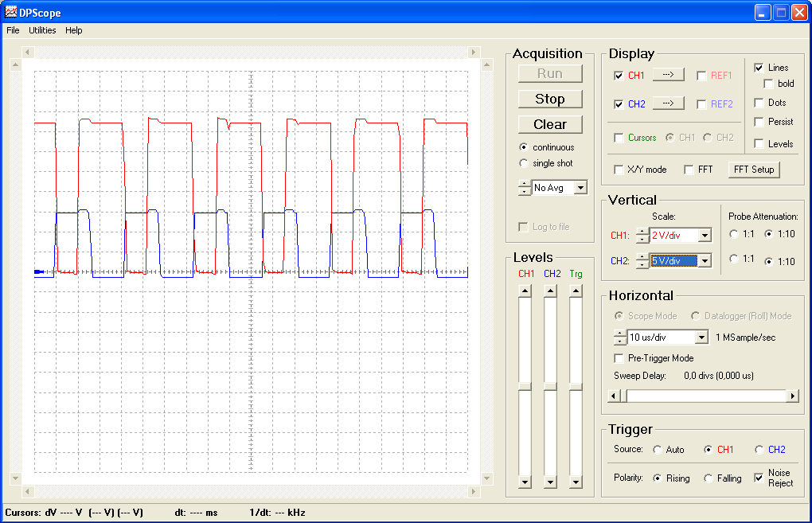The height and width of the screenshot is (523, 812).
Task: Enable the REF1 reference trace checkbox
Action: (x=701, y=76)
